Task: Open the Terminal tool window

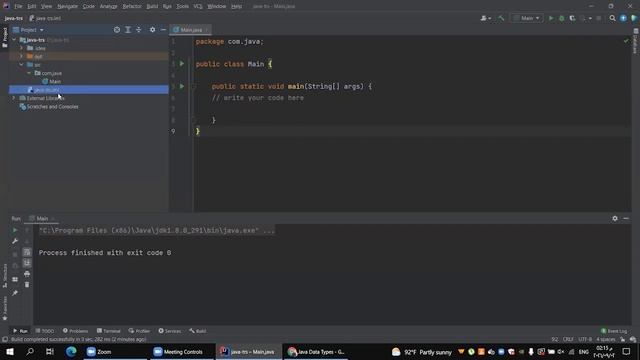Action: coord(109,331)
